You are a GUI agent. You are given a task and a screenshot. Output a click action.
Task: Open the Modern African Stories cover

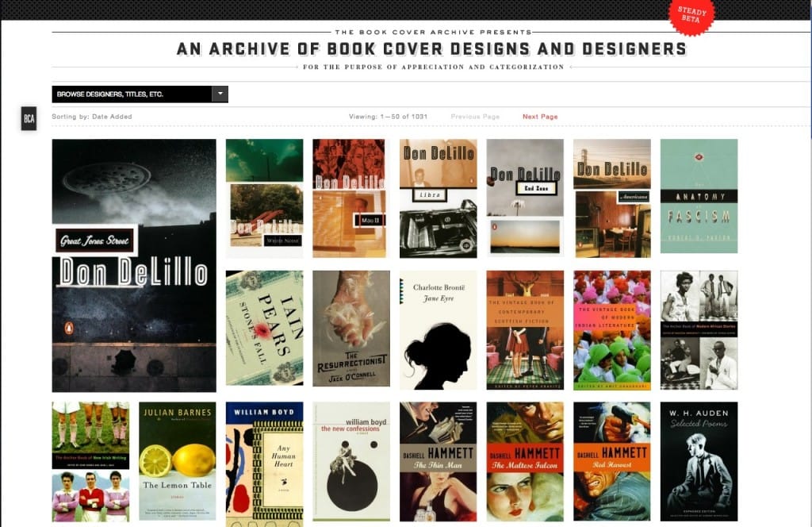click(x=699, y=330)
